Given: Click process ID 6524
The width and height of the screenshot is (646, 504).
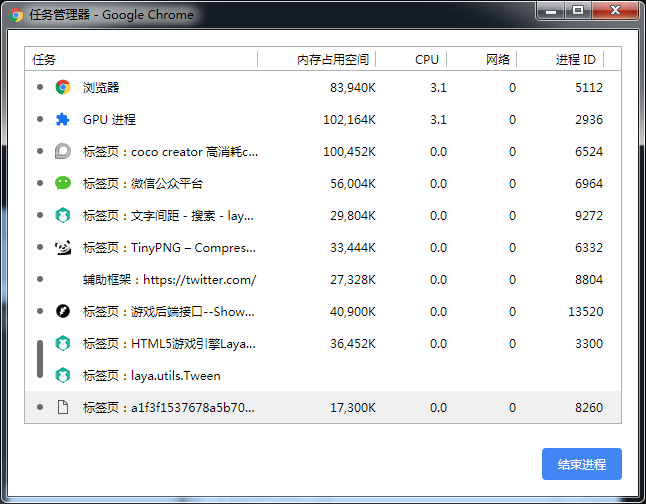Looking at the screenshot, I should (589, 152).
